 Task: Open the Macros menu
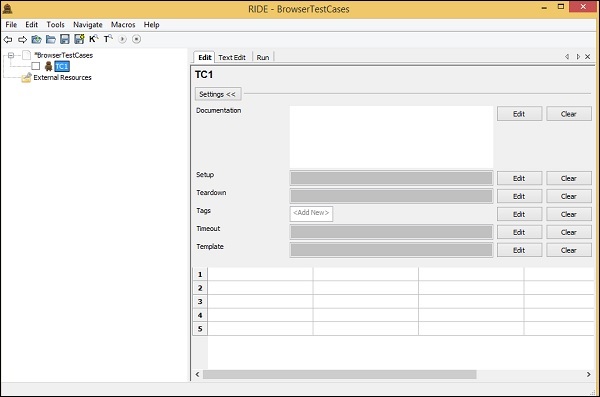pyautogui.click(x=123, y=25)
